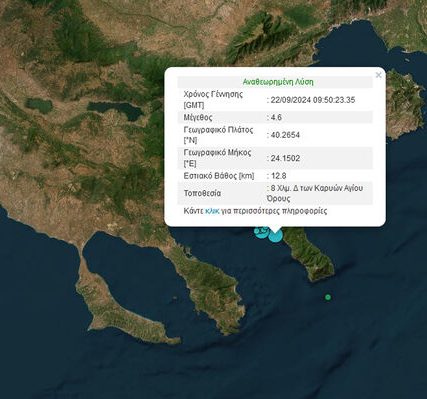
Task: Click the 'Χρόνος Γένησης [GMT]' label
Action: click(x=213, y=100)
